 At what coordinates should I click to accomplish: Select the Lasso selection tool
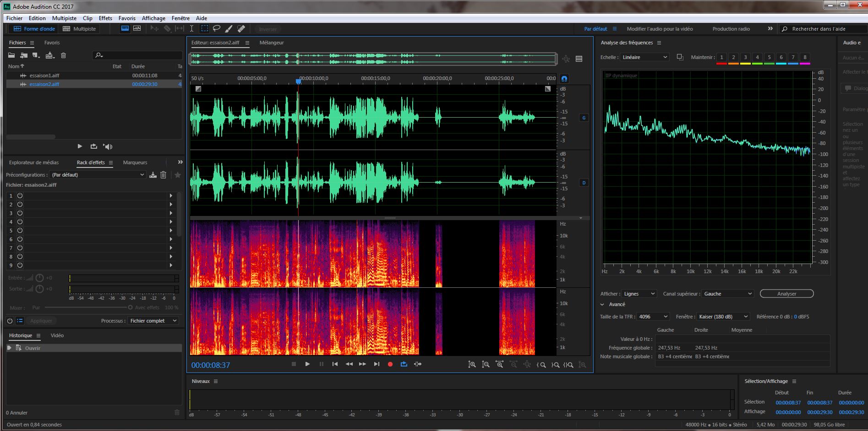click(217, 29)
